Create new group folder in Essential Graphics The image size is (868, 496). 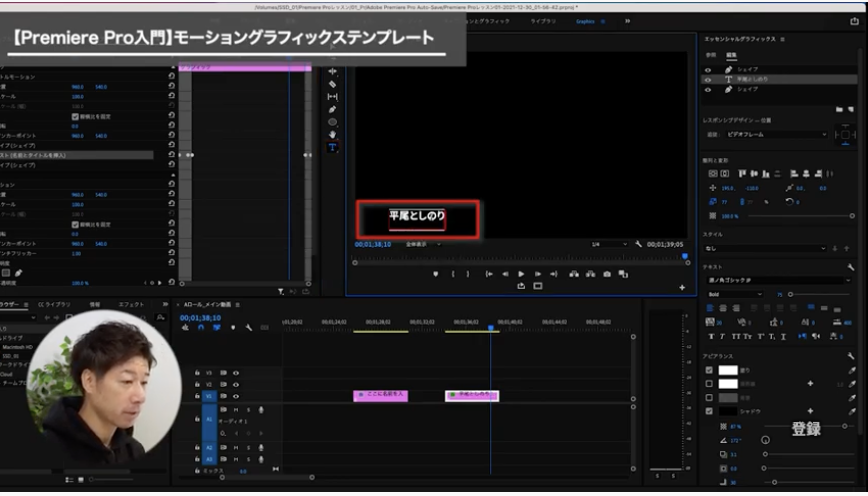[839, 110]
